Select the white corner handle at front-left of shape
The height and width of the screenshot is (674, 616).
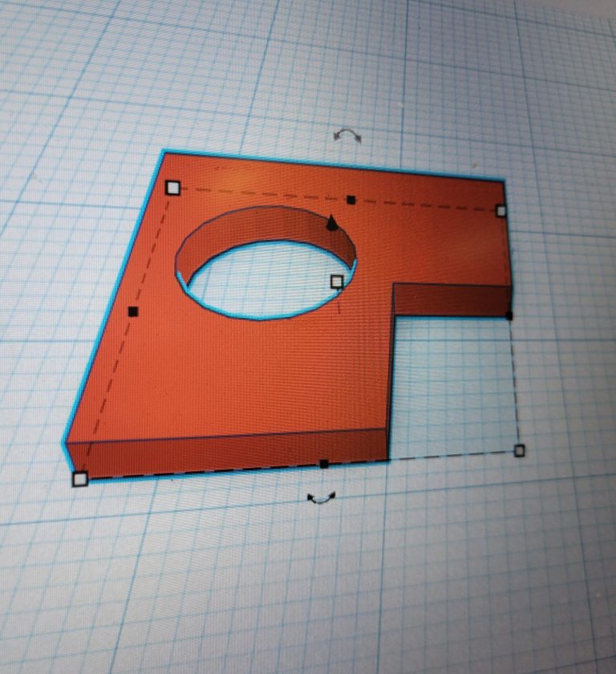[x=80, y=479]
